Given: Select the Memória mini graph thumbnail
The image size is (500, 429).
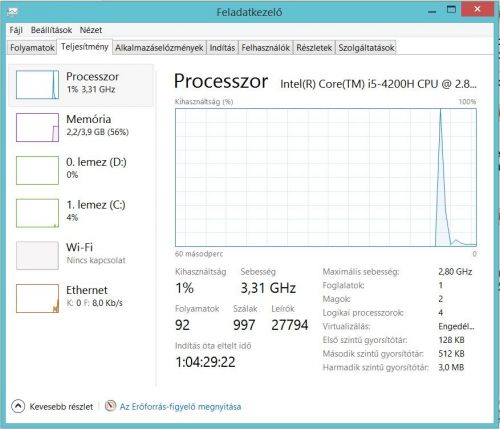Looking at the screenshot, I should point(37,127).
